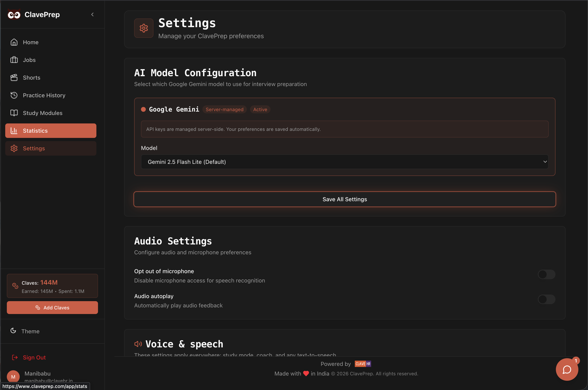Open the chat bubble widget
Viewport: 588px width, 390px height.
coord(567,369)
